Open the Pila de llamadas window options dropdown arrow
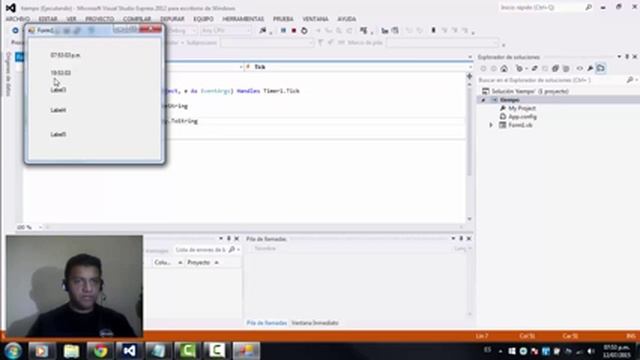Viewport: 640px width, 360px height. click(453, 238)
